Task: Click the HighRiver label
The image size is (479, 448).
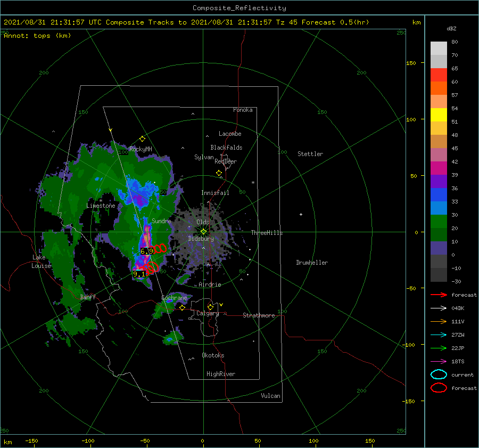Action: point(221,374)
